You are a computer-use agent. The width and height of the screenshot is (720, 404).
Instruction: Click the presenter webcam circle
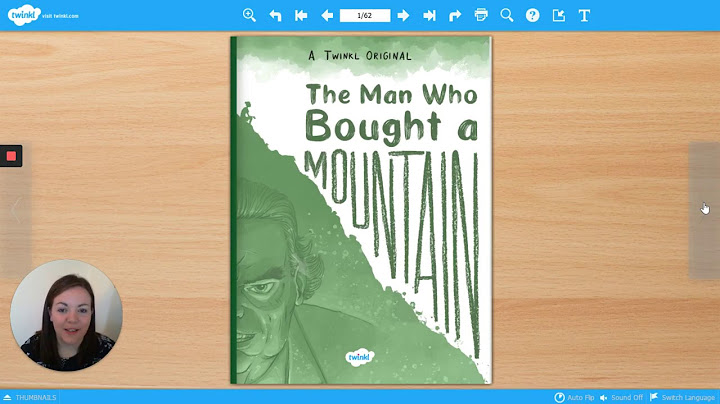(x=67, y=315)
